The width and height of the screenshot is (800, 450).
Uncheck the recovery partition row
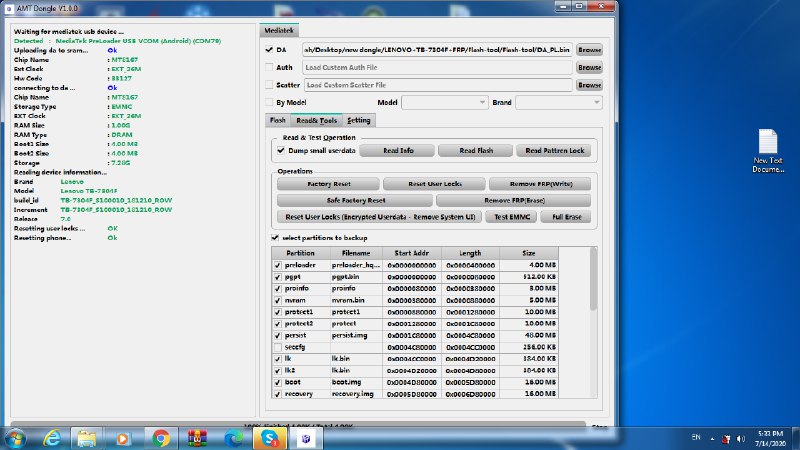278,394
